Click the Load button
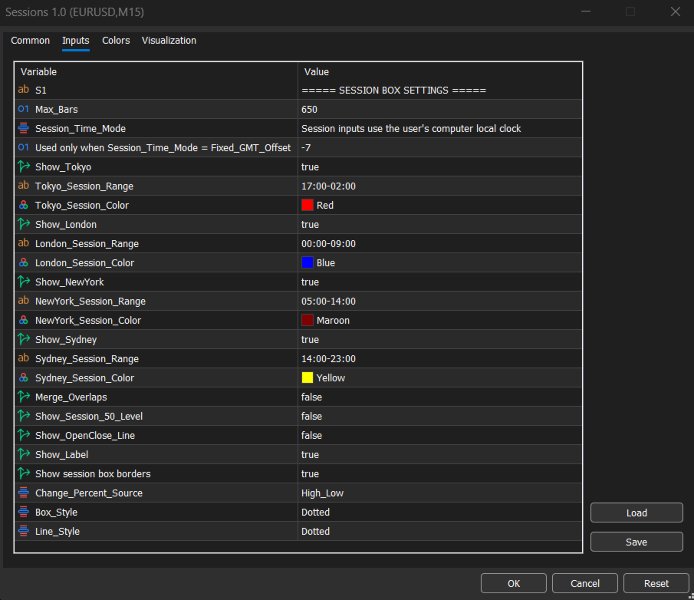 pyautogui.click(x=636, y=513)
